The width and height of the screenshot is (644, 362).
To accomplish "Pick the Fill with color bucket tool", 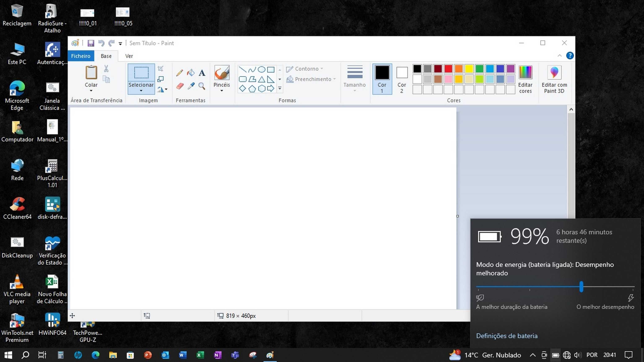I will [x=191, y=73].
